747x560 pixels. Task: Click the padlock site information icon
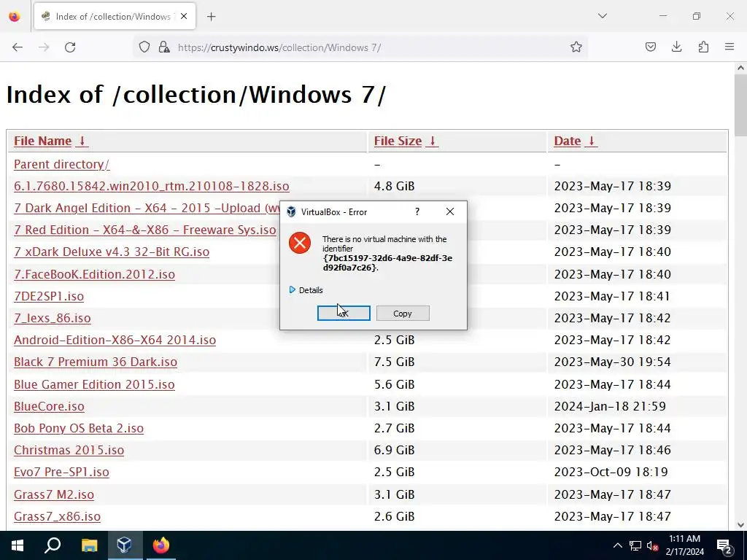(164, 47)
